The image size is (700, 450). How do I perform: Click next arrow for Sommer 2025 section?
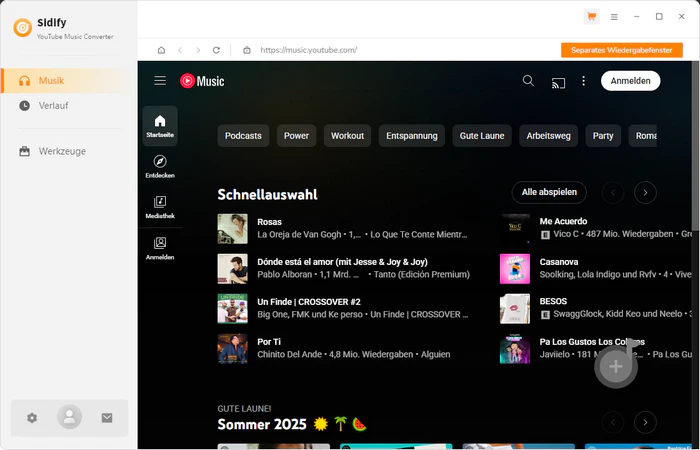coord(645,422)
